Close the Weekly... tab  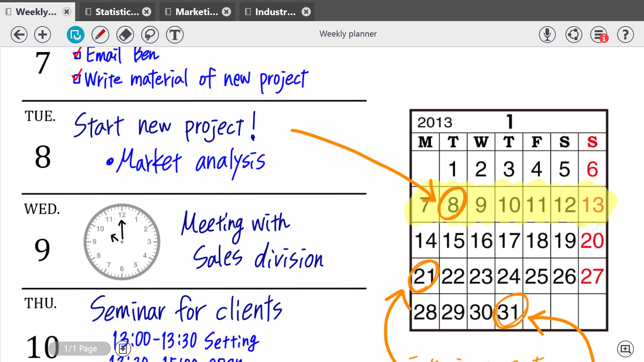point(67,12)
